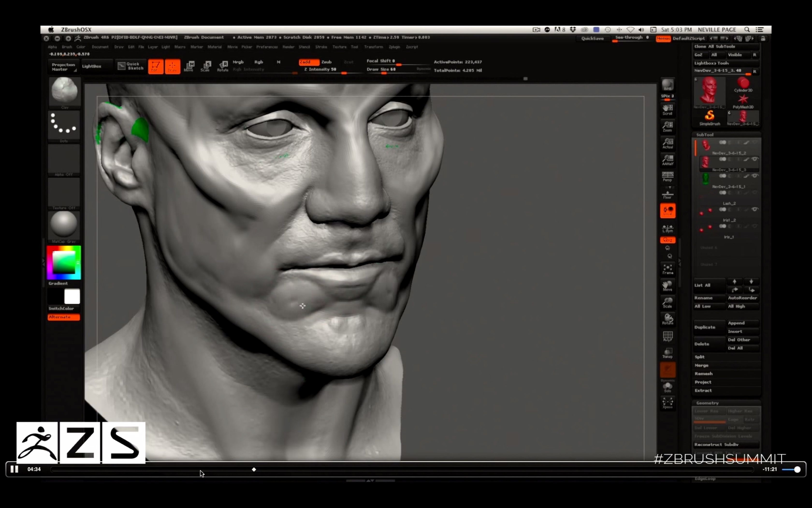The image size is (812, 508).
Task: Open the Quick Sketch tool
Action: pos(130,66)
